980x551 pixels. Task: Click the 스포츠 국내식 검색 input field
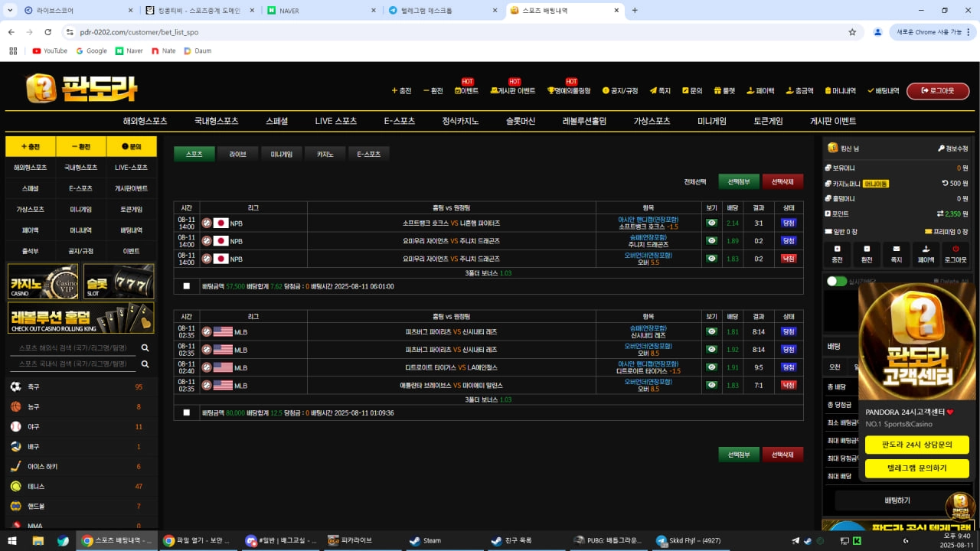73,364
